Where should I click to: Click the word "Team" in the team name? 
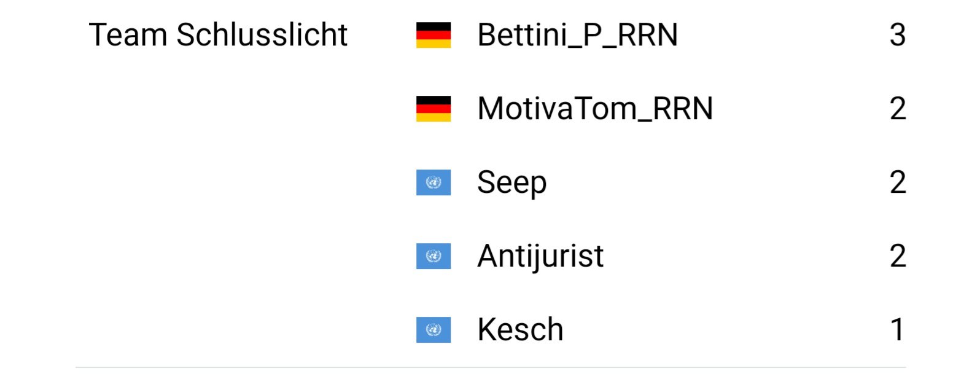pos(128,35)
